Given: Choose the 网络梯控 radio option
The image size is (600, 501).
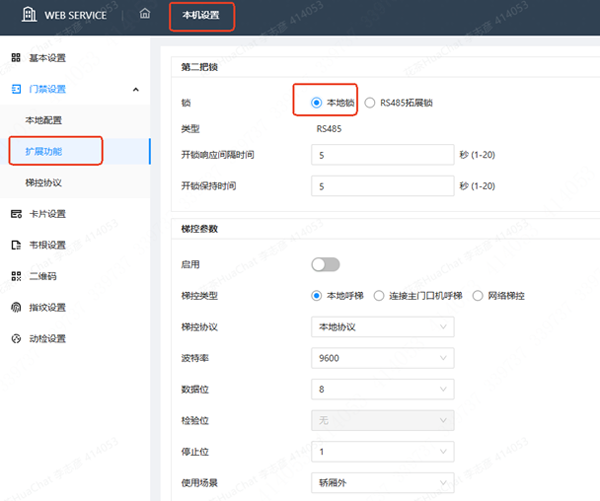Looking at the screenshot, I should point(478,296).
